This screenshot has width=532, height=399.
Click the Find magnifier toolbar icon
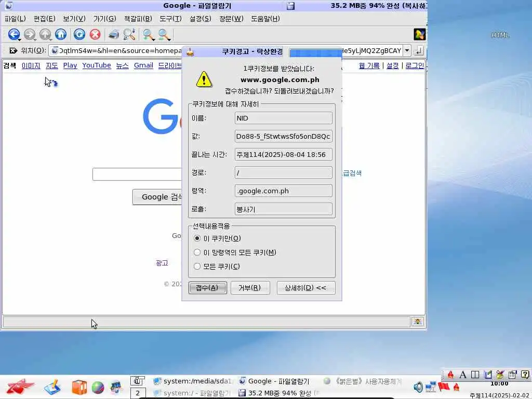129,34
